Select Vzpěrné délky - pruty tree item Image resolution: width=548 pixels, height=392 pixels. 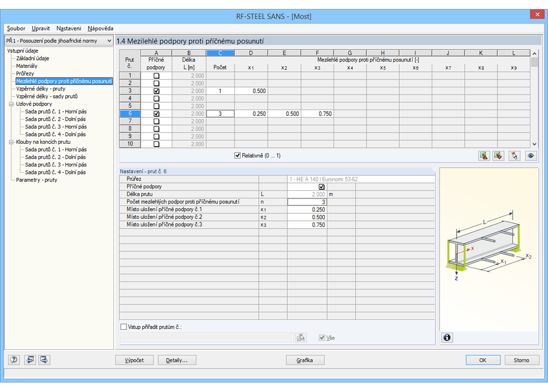(41, 89)
